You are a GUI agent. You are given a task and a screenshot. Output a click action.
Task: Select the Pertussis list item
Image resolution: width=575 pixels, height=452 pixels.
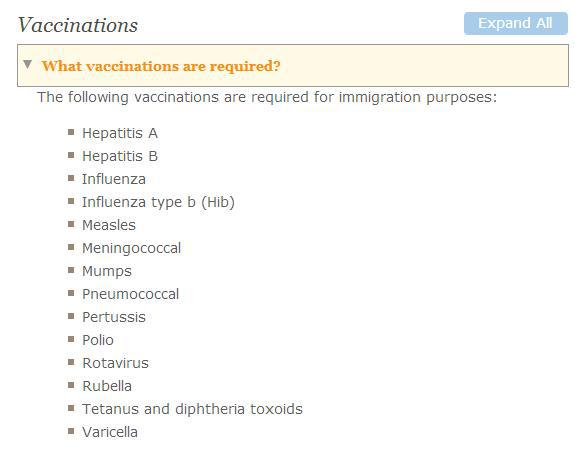(114, 317)
